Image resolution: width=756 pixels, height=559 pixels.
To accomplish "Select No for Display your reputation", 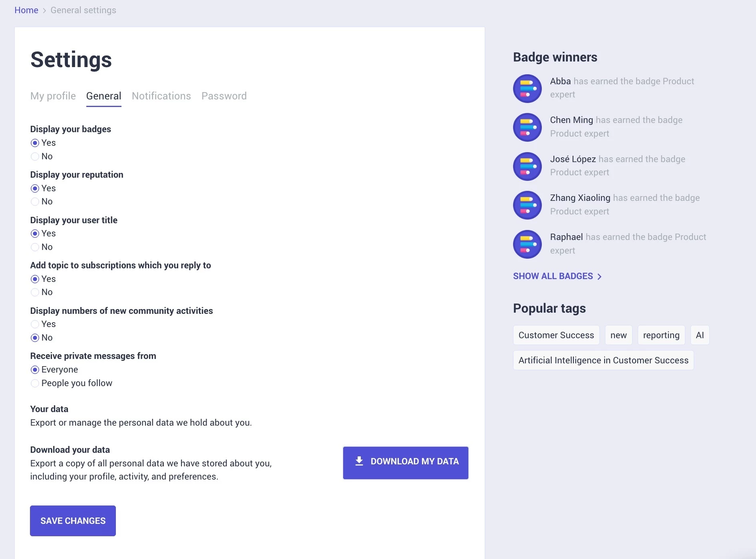I will 35,202.
